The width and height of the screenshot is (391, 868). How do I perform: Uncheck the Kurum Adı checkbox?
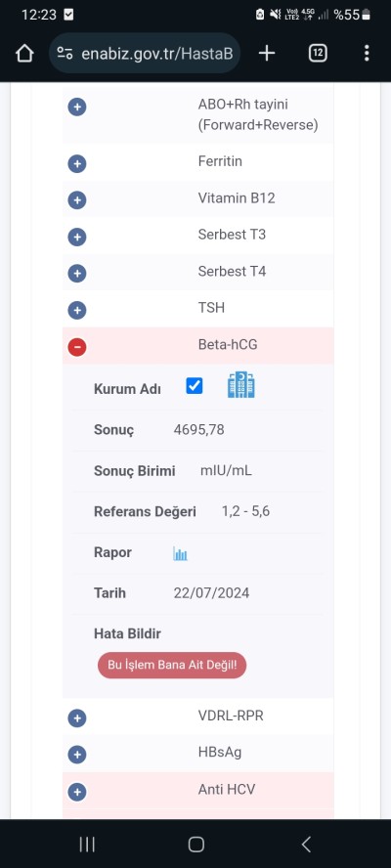(195, 386)
